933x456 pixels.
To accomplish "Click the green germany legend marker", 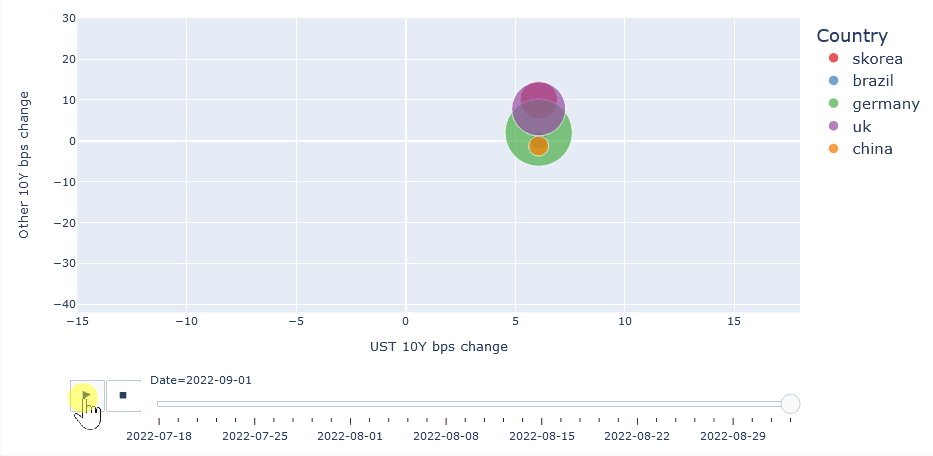I will pyautogui.click(x=834, y=104).
